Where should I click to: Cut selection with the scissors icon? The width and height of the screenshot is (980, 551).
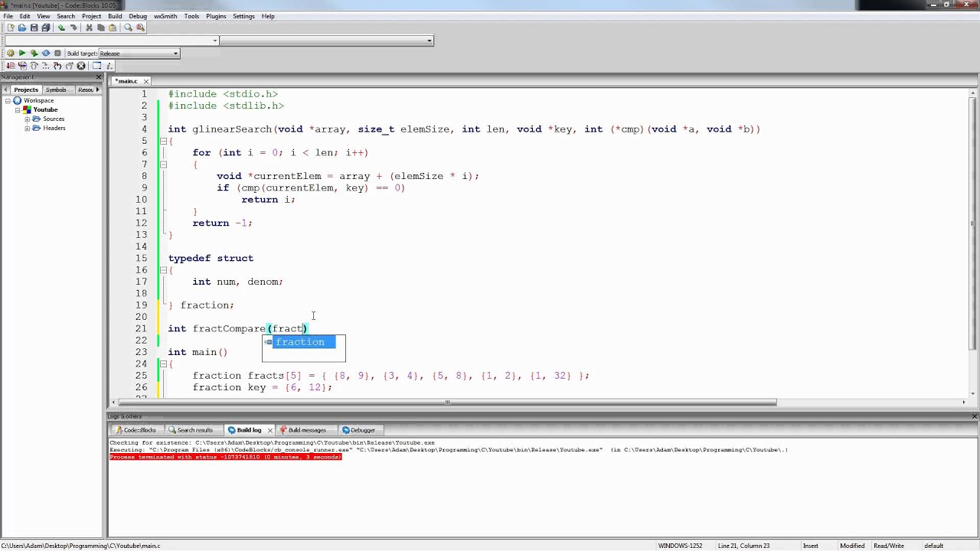[89, 28]
